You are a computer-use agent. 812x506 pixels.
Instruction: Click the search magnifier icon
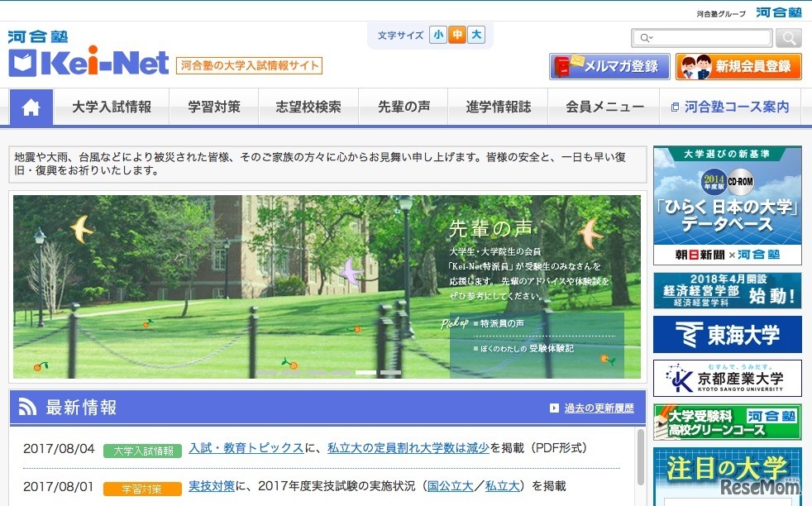click(x=788, y=37)
